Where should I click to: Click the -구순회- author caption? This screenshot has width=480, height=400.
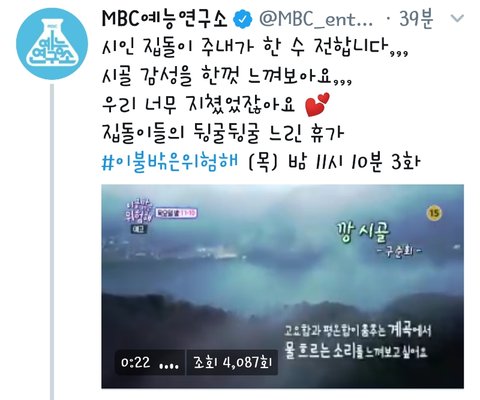pos(399,250)
